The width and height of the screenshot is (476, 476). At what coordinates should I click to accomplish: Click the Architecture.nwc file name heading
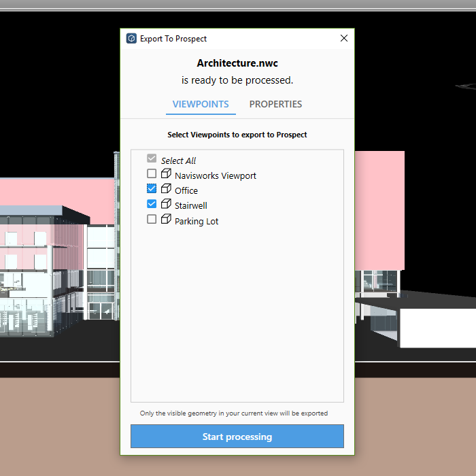point(237,63)
